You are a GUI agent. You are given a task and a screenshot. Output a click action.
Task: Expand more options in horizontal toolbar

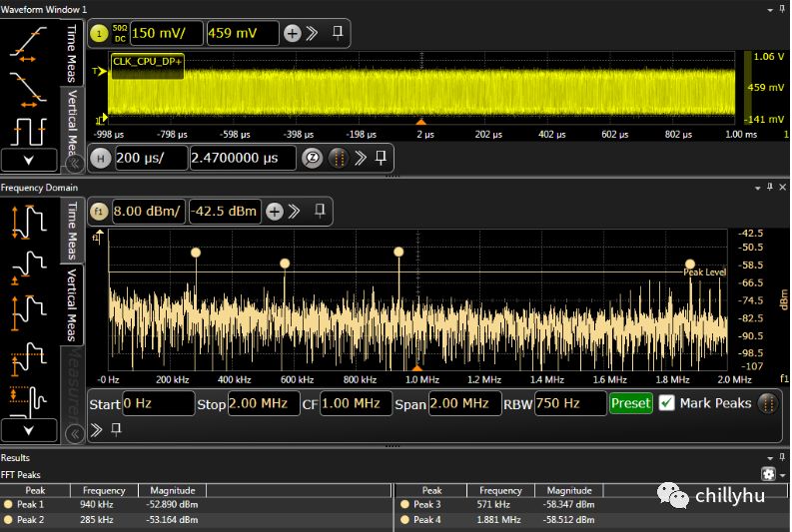(x=361, y=158)
